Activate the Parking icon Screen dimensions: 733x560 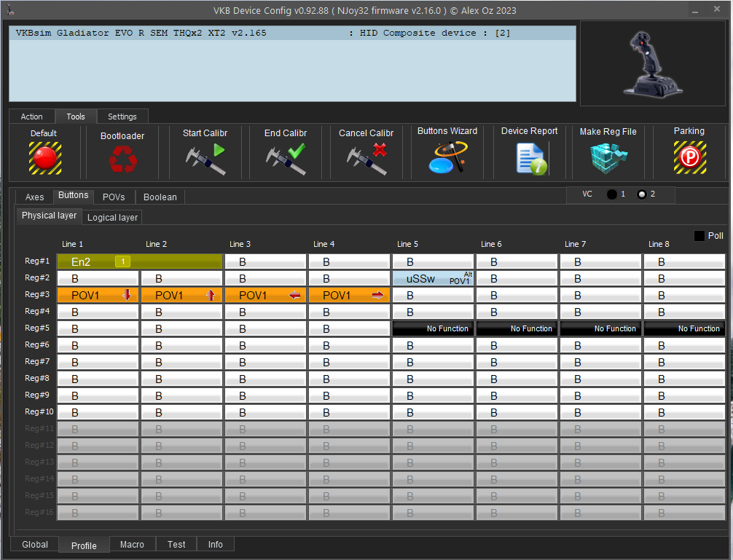click(x=689, y=158)
